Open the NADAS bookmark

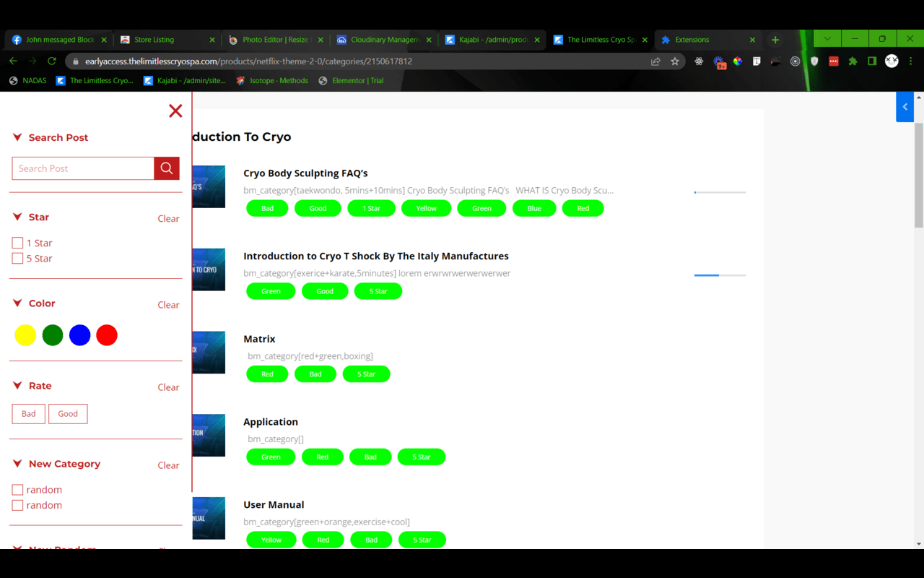coord(27,81)
